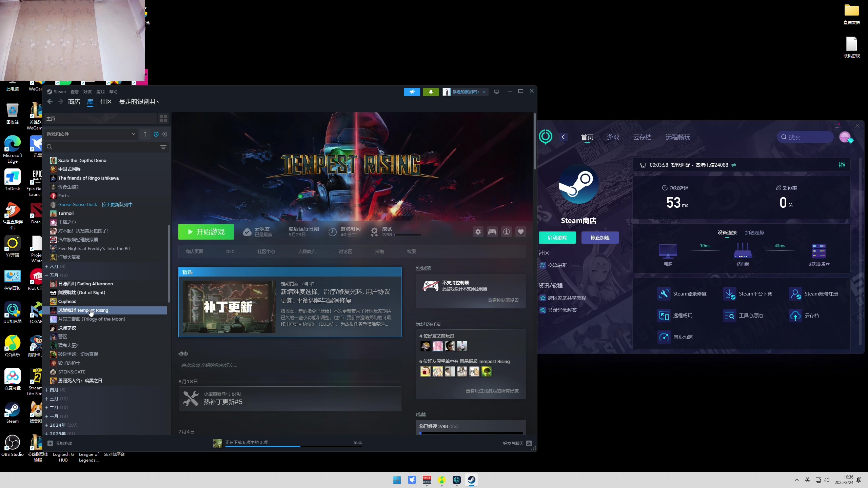Open the Steam notifications bell

(431, 92)
